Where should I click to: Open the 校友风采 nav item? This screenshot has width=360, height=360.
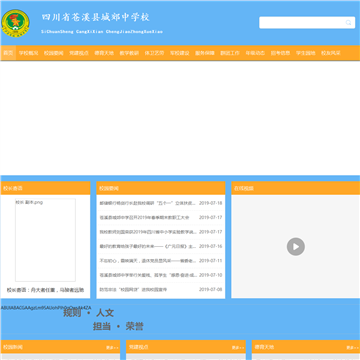click(x=331, y=53)
